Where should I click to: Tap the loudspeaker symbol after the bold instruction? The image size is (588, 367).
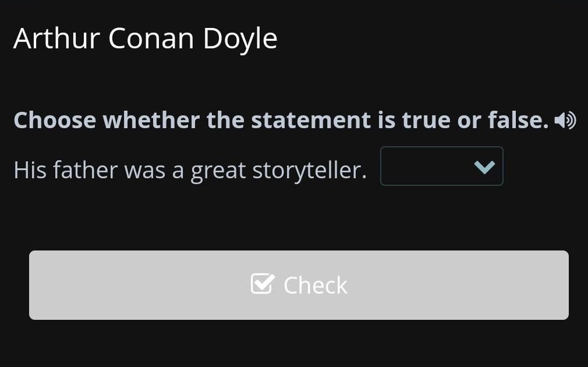pyautogui.click(x=565, y=121)
